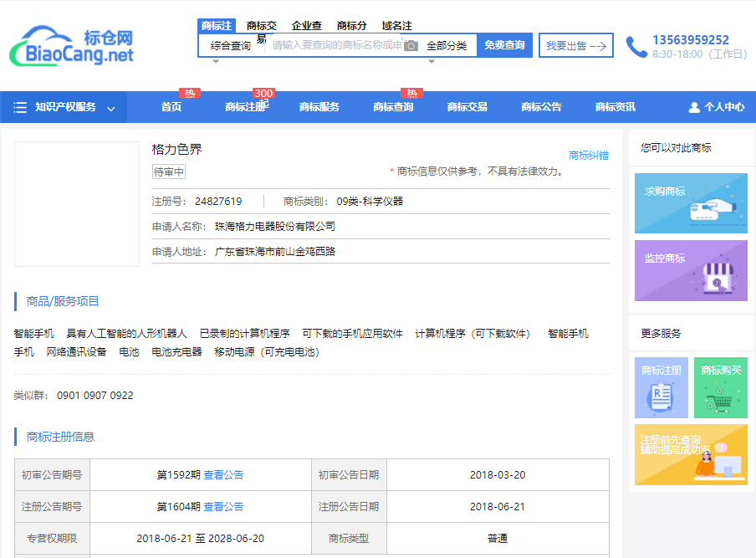Open the 注册前先查询 yellow banner
The height and width of the screenshot is (558, 756).
pos(691,454)
